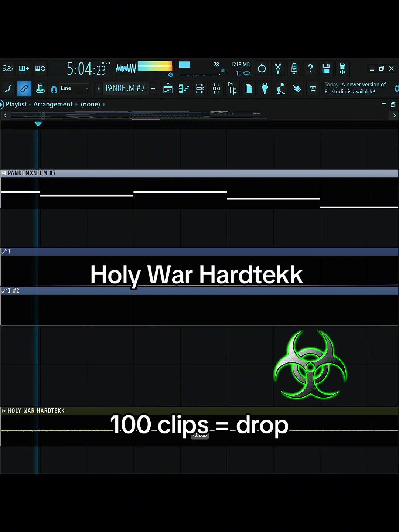Click the 1218 MB memory readout
This screenshot has width=399, height=532.
click(x=240, y=65)
